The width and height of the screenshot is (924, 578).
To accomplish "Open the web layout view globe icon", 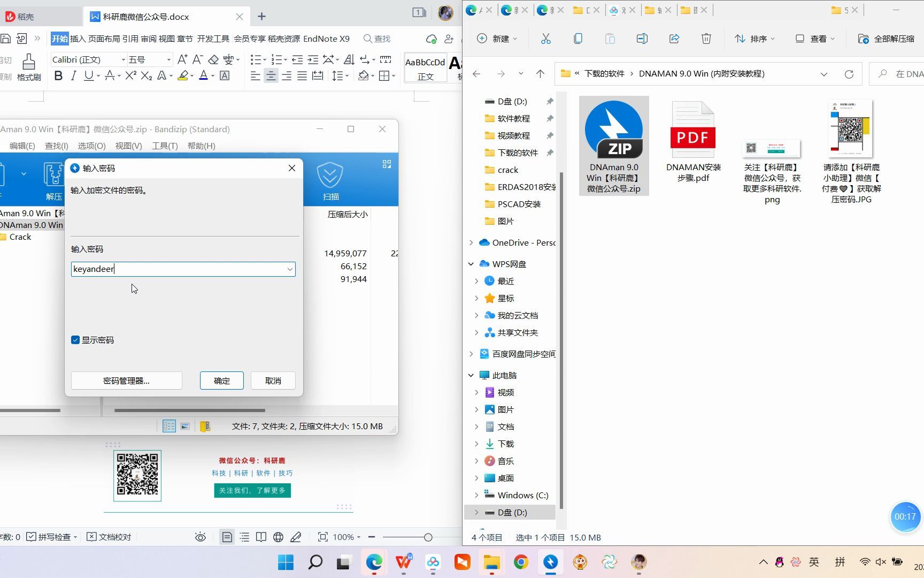I will tap(278, 537).
